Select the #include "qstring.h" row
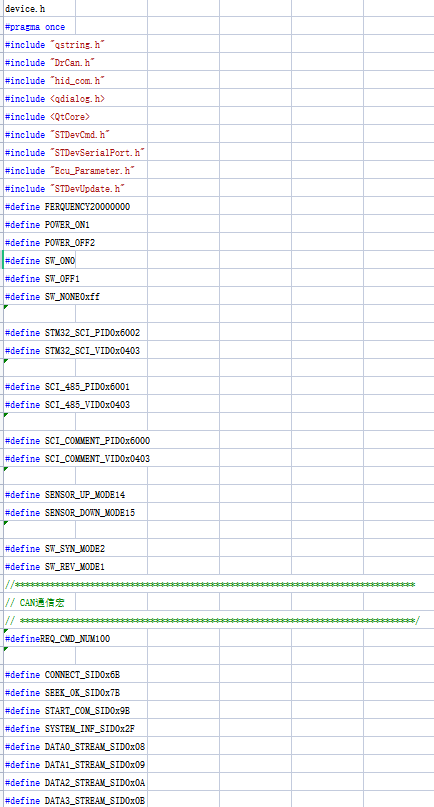434x807 pixels. pos(55,45)
